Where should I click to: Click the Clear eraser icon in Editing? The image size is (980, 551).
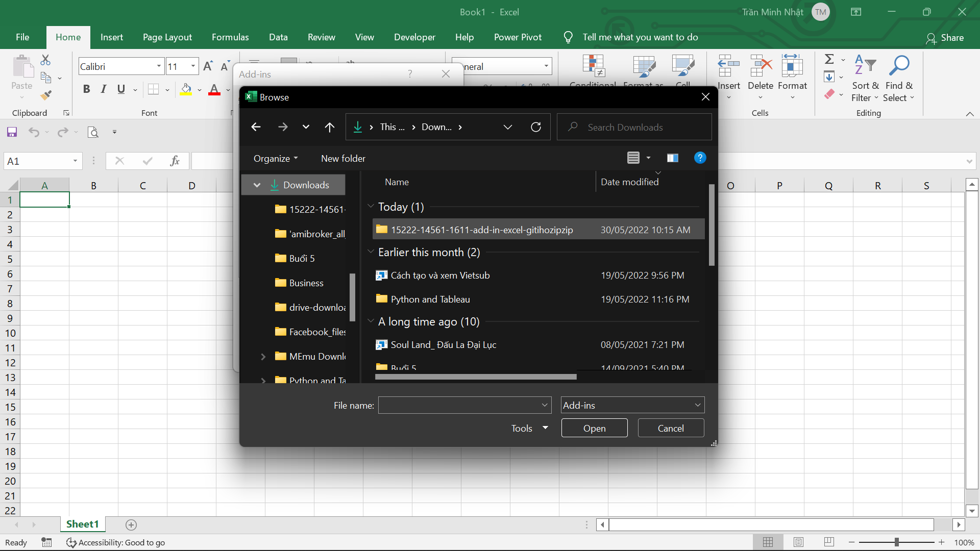tap(829, 94)
